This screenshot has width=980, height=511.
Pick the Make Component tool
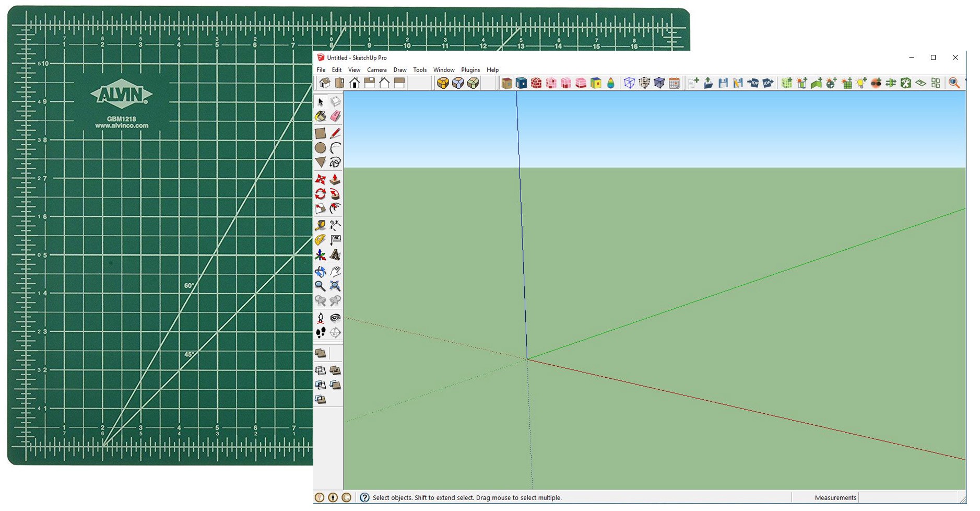(335, 102)
